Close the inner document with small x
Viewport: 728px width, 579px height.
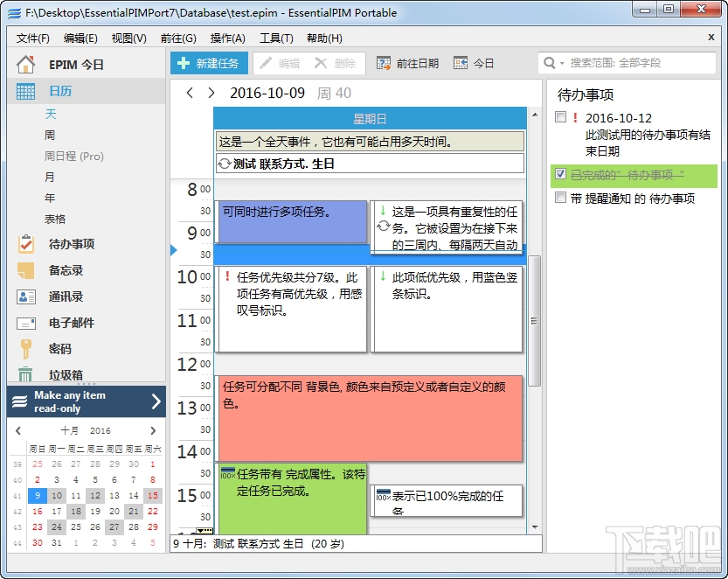tap(711, 38)
